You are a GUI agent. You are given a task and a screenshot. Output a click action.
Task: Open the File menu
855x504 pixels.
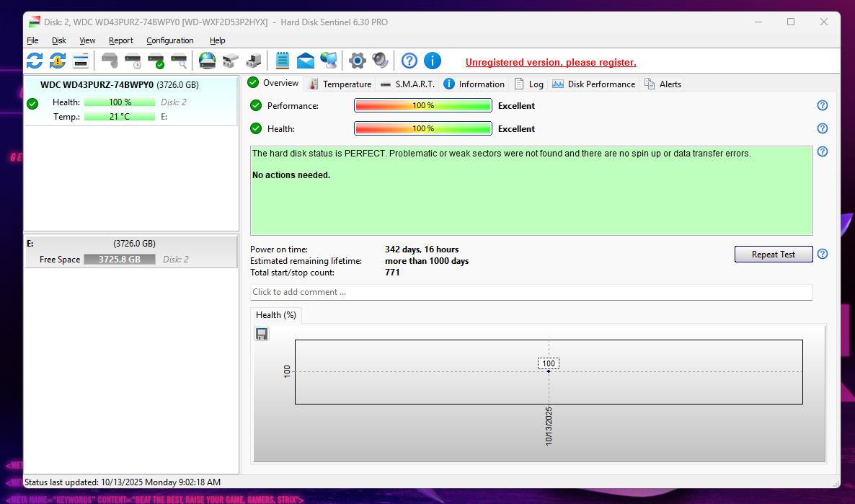[32, 40]
